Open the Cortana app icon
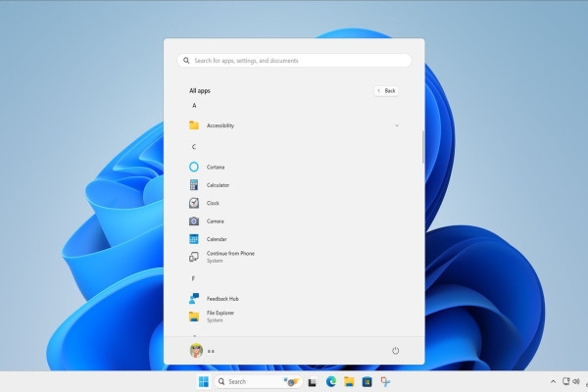The width and height of the screenshot is (588, 392). pos(194,167)
